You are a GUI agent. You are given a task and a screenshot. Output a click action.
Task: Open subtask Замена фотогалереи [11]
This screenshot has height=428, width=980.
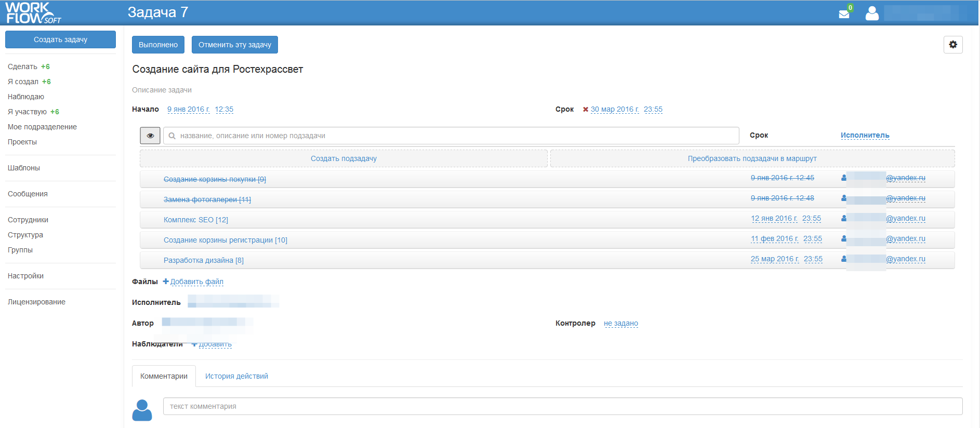click(207, 199)
